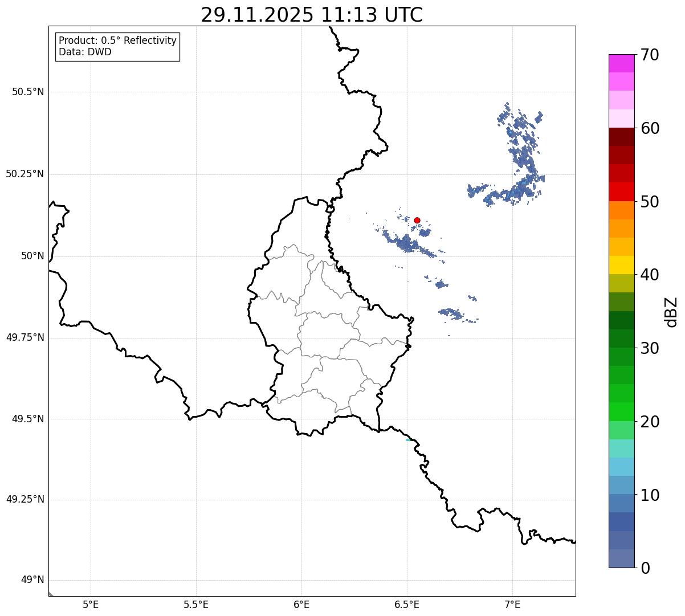This screenshot has height=616, width=685.
Task: Click the 6.5°E longitude tick label
Action: pos(407,604)
